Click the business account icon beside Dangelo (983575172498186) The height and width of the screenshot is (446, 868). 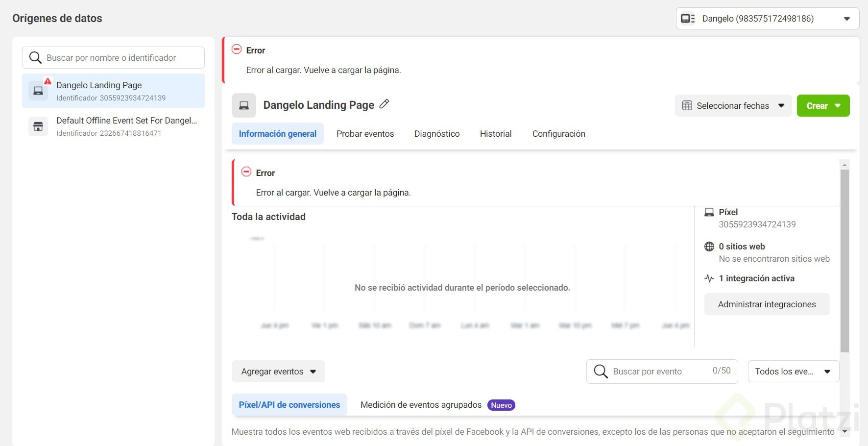(688, 19)
